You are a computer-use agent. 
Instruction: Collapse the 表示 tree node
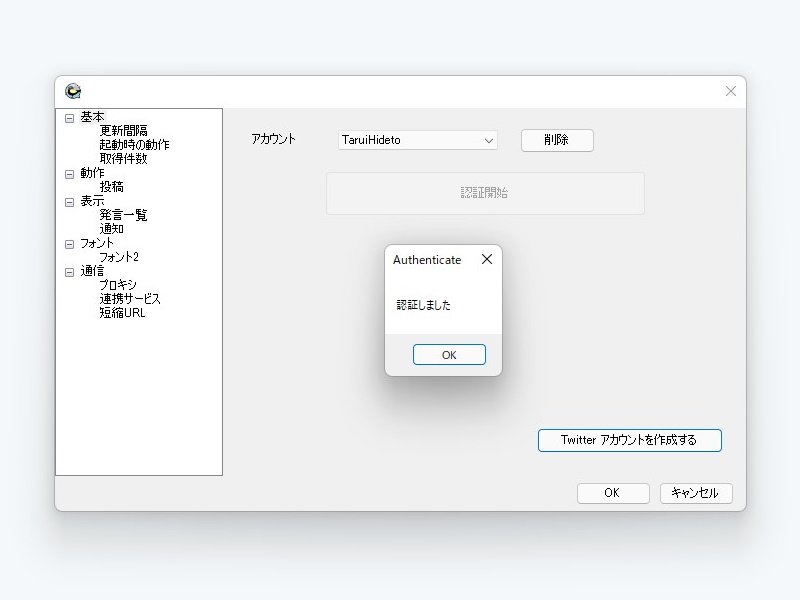click(68, 200)
